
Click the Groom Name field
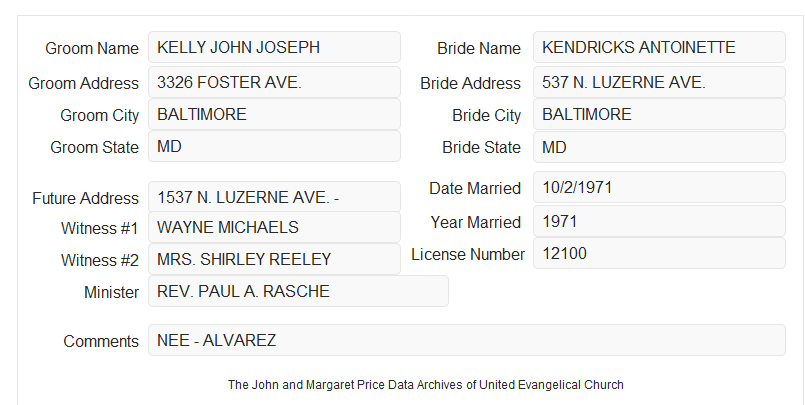(274, 47)
